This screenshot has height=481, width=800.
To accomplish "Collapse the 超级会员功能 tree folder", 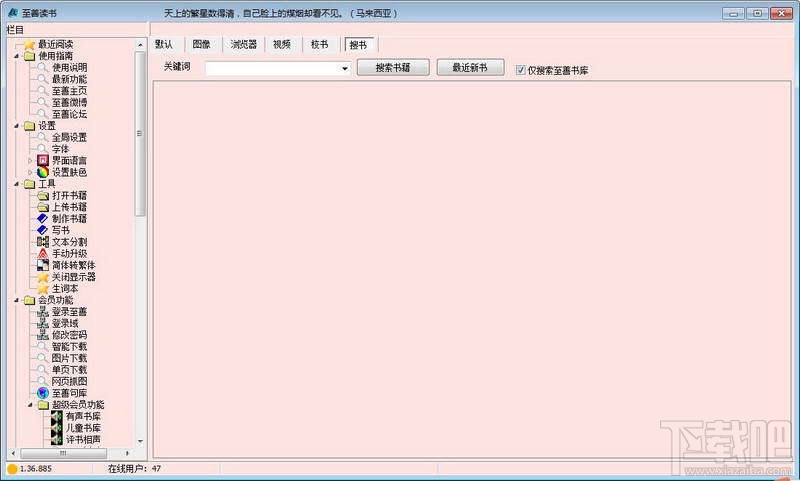I will click(30, 405).
